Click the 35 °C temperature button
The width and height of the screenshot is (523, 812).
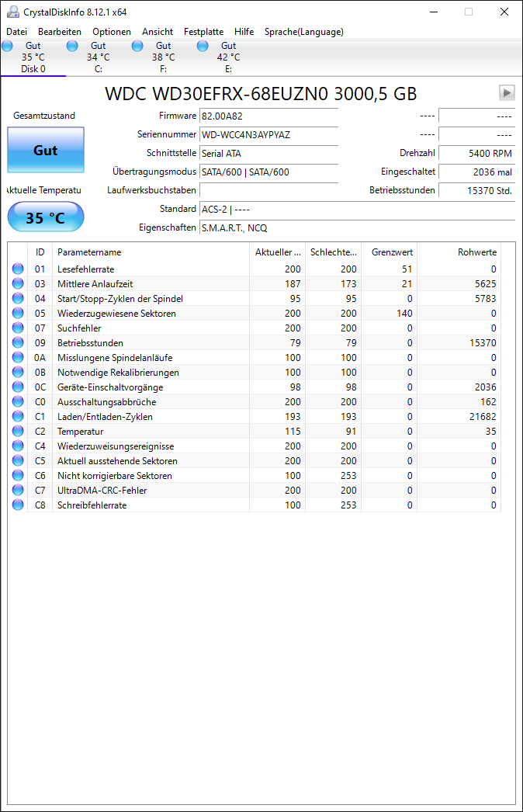[46, 217]
